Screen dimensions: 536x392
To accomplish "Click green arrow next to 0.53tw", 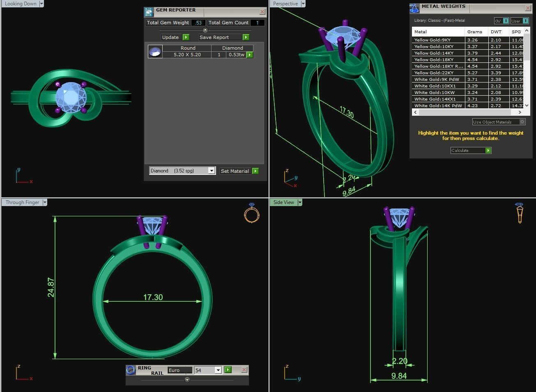I will coord(250,55).
